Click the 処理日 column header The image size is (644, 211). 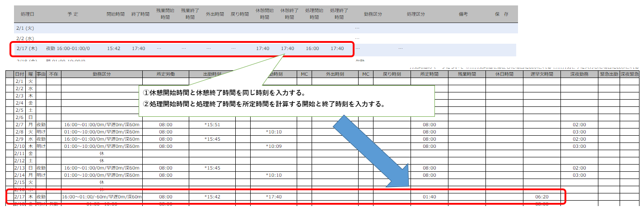28,14
